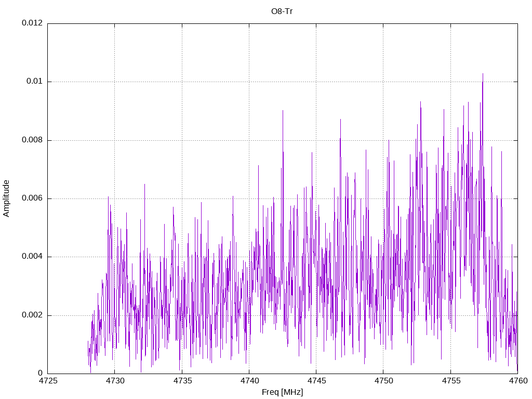
Task: Click y-axis tick value 0.012
Action: pos(32,23)
